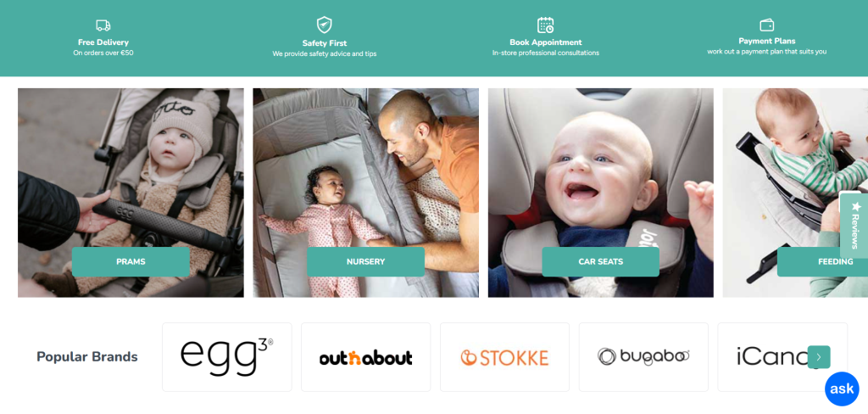Open the blue ask chat bubble
868x414 pixels.
[x=842, y=389]
